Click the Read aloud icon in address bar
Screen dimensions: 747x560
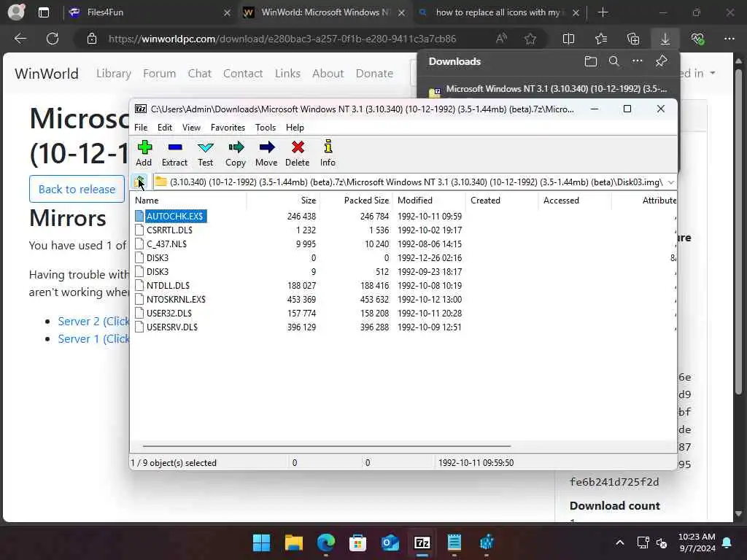[501, 39]
